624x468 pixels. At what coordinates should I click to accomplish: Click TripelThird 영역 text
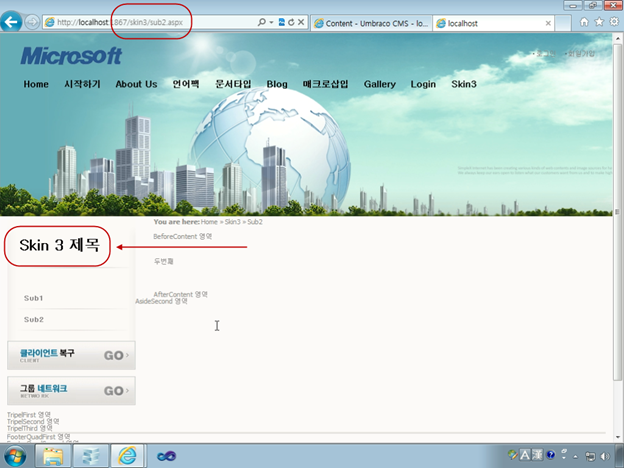(29, 428)
